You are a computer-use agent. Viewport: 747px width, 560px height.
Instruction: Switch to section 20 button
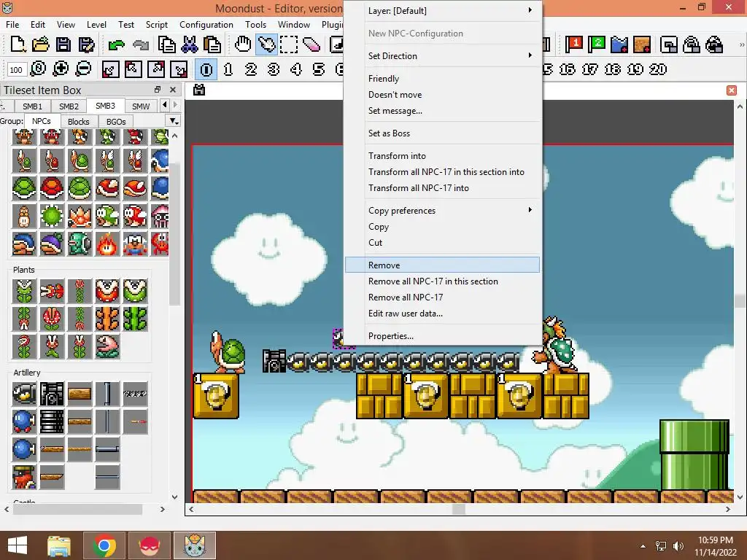[658, 69]
